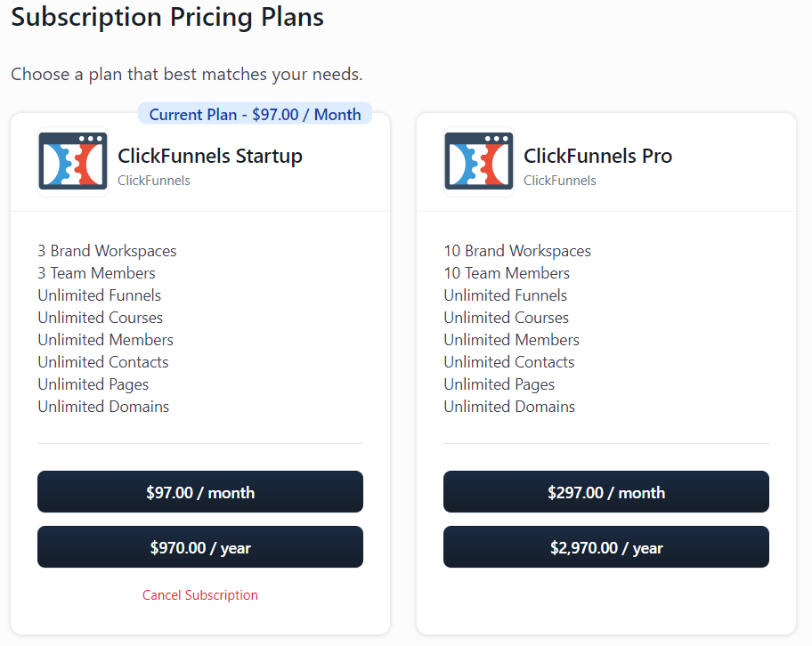Open Unlimited Members on the Startup plan

[x=105, y=339]
